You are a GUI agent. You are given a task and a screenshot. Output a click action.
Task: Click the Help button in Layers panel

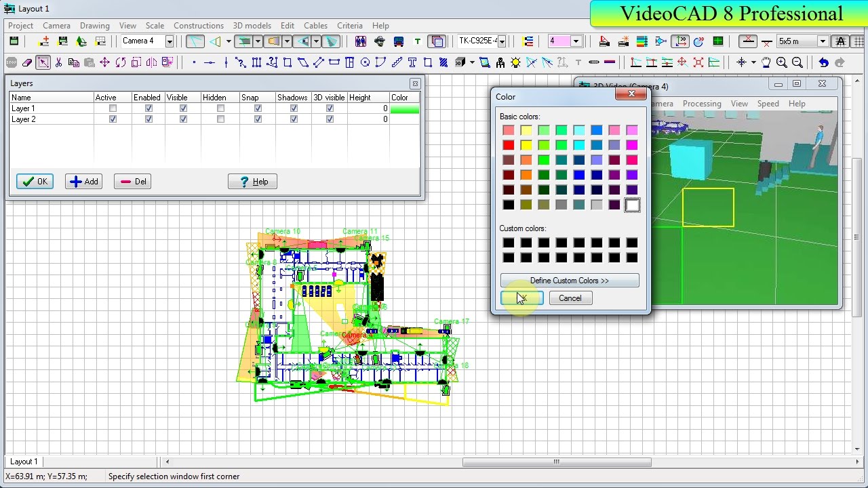252,182
